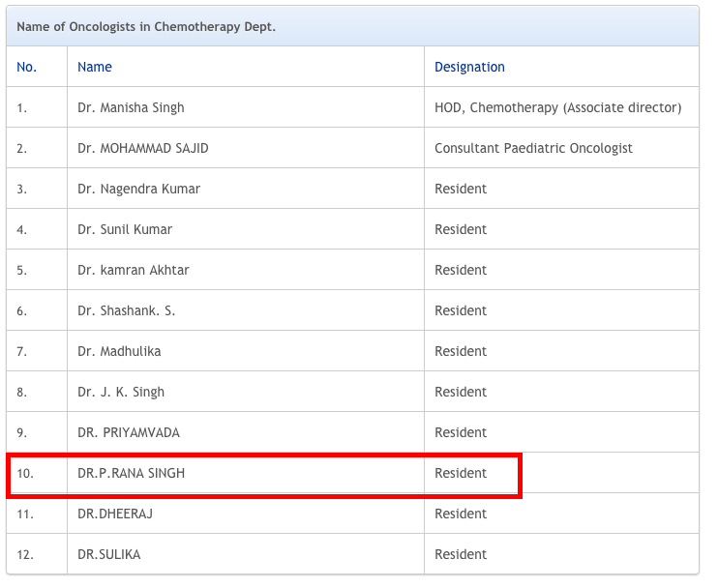Click "HOD, Chemotherapy (Associate director)" cell
The height and width of the screenshot is (588, 719).
point(558,107)
